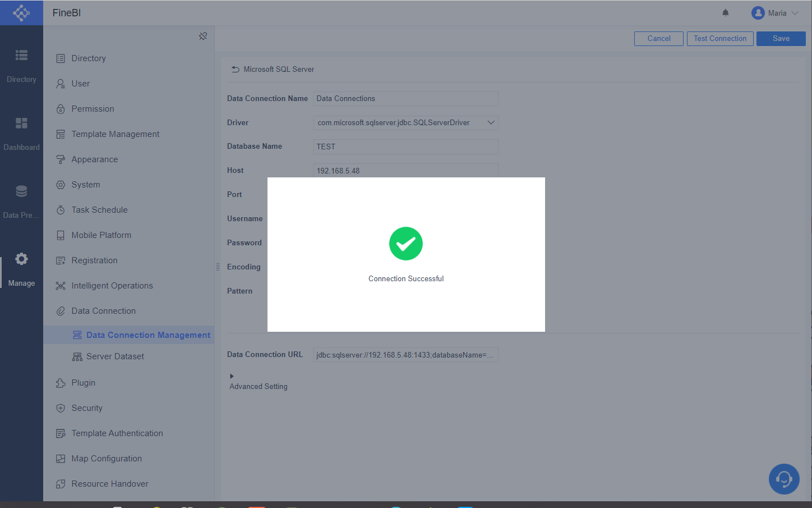Open the Directory section in left rail
Viewport: 812px width, 508px height.
[21, 65]
